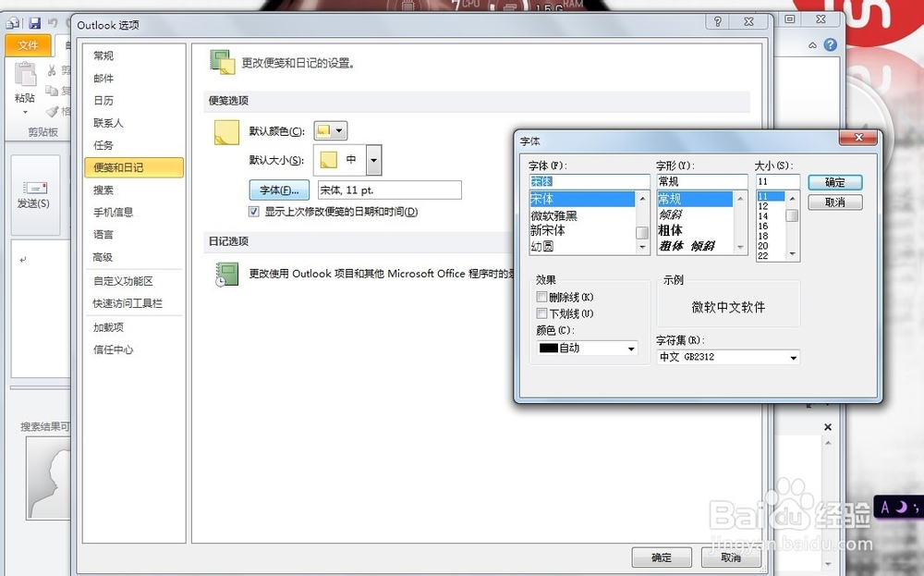Click font list scroll down arrow

coord(642,248)
